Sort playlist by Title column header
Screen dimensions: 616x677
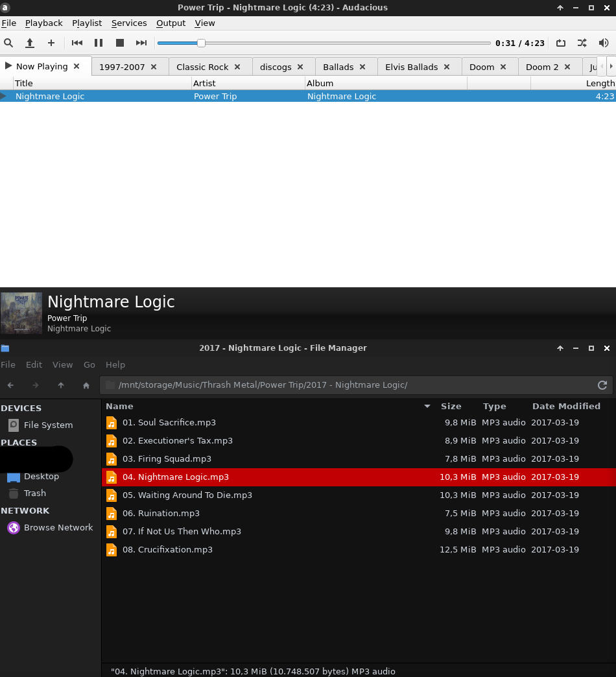(102, 84)
